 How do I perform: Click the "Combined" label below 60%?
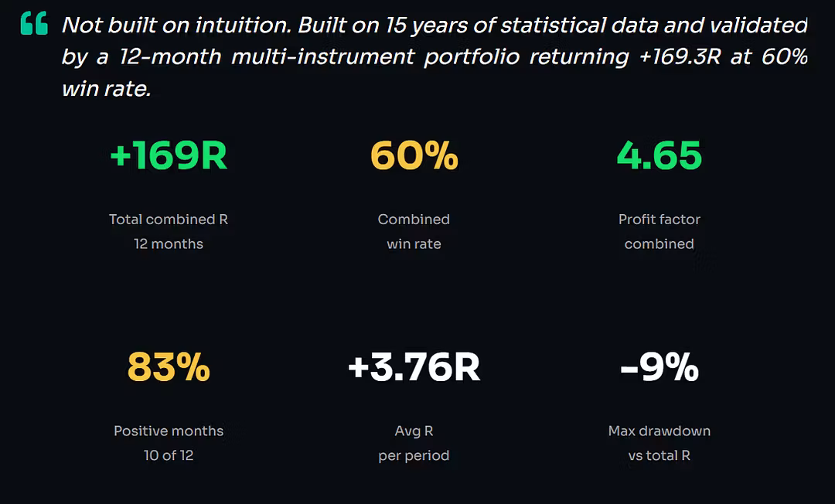pos(414,220)
